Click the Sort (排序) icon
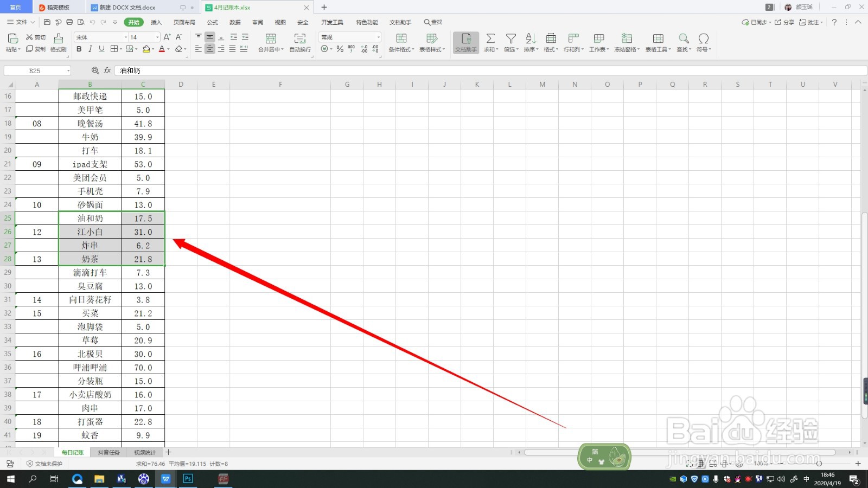 tap(531, 38)
